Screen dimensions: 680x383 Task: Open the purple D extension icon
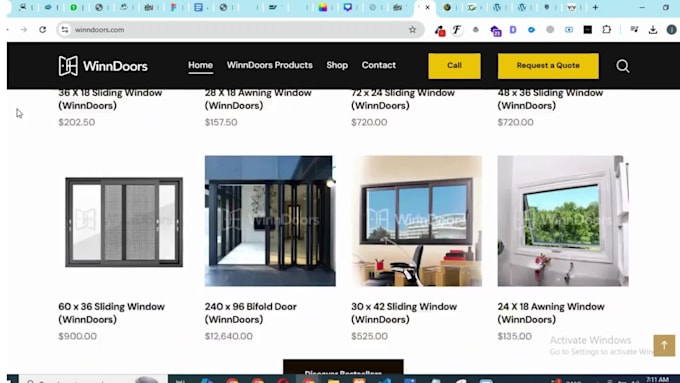coord(513,29)
